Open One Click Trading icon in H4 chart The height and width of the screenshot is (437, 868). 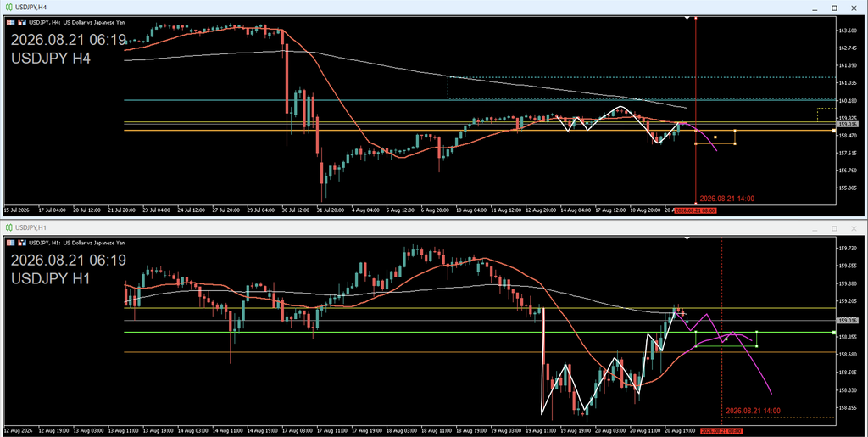[x=22, y=22]
